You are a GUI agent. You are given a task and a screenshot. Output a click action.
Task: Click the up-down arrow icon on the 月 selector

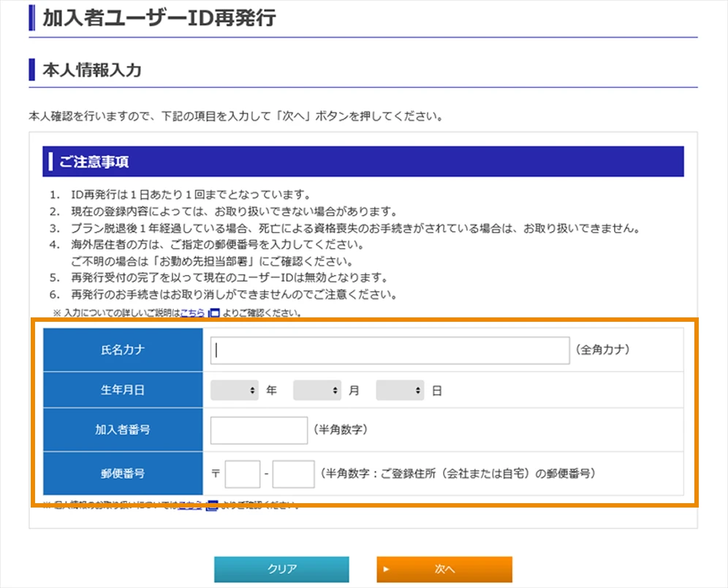click(x=335, y=390)
